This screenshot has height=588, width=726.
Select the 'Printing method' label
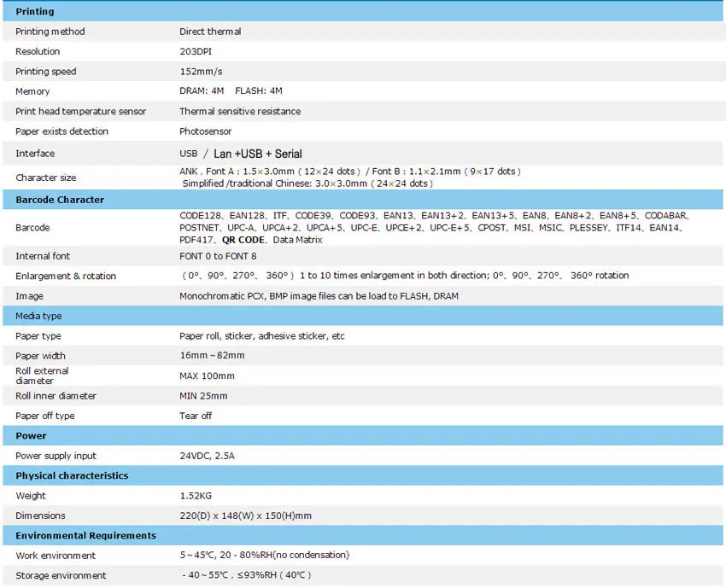click(x=50, y=32)
